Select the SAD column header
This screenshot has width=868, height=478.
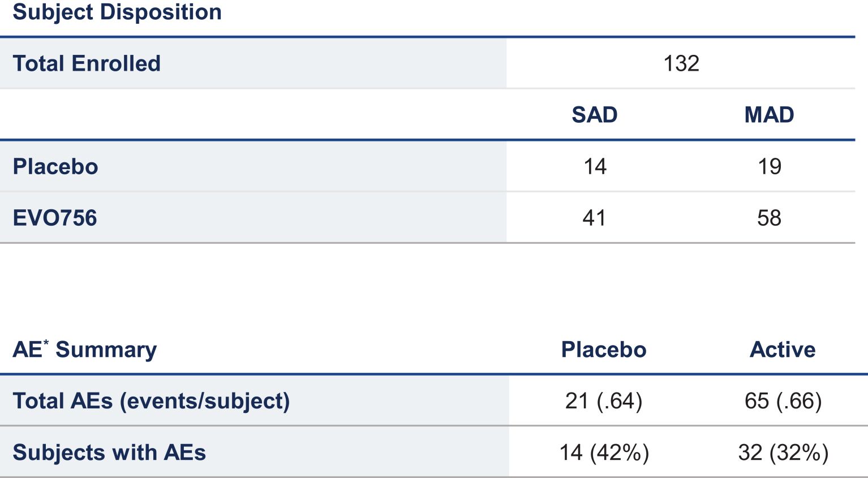(x=594, y=115)
